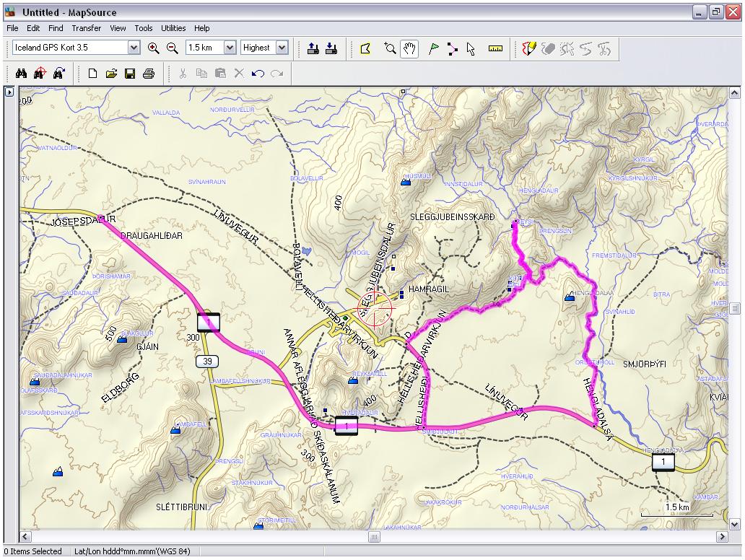Click the Find Places binoculars icon
This screenshot has height=560, width=745.
(x=21, y=74)
